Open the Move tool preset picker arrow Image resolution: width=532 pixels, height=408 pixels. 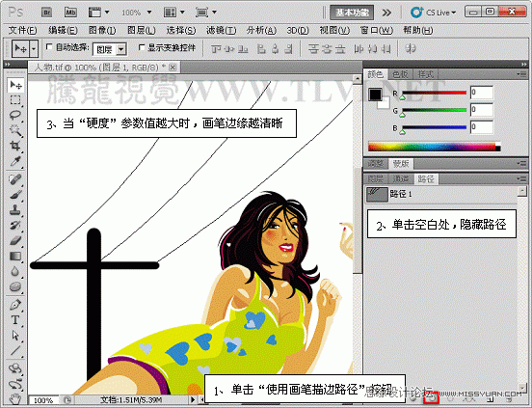tap(34, 49)
